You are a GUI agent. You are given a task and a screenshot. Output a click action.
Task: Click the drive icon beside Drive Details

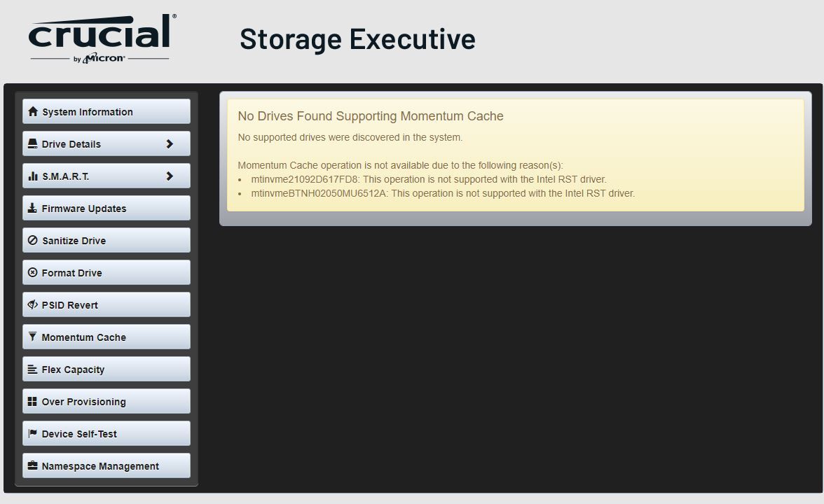(32, 144)
